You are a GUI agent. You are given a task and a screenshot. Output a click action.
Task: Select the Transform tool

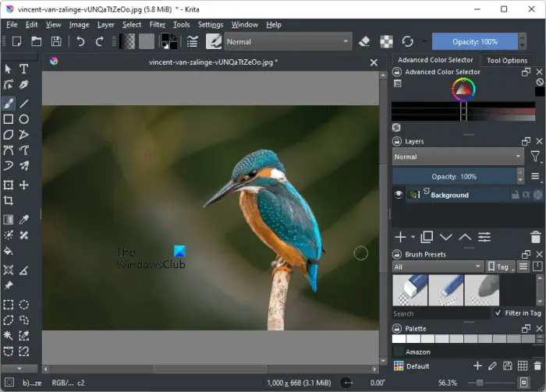click(9, 185)
